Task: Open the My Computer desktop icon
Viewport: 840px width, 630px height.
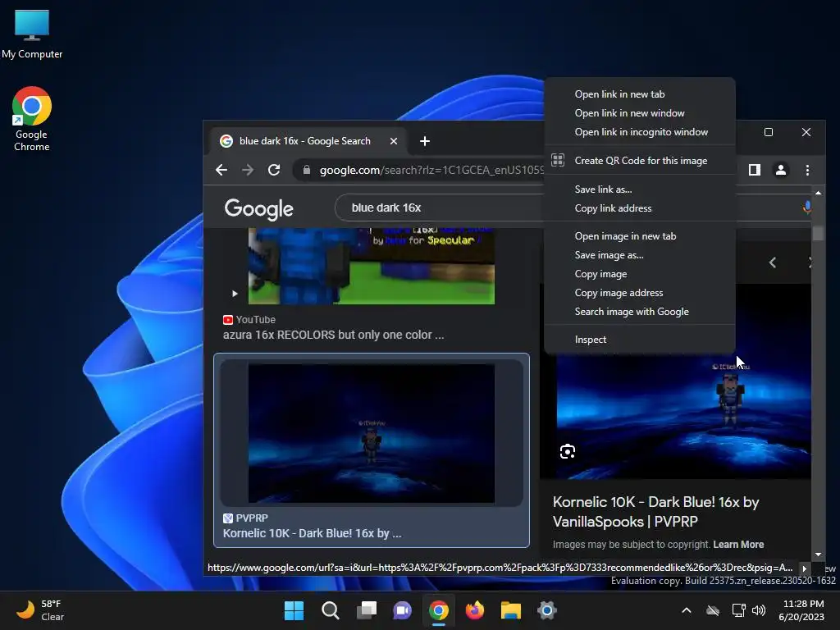Action: click(x=32, y=33)
